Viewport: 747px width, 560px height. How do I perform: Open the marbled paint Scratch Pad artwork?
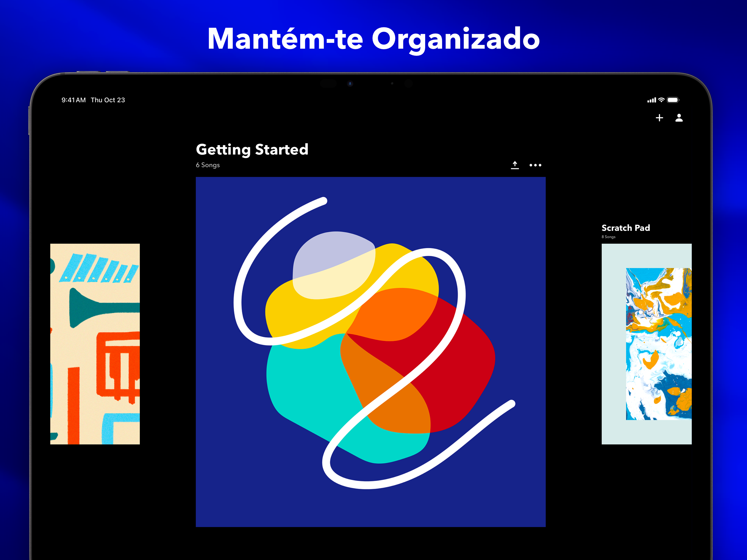pyautogui.click(x=658, y=344)
